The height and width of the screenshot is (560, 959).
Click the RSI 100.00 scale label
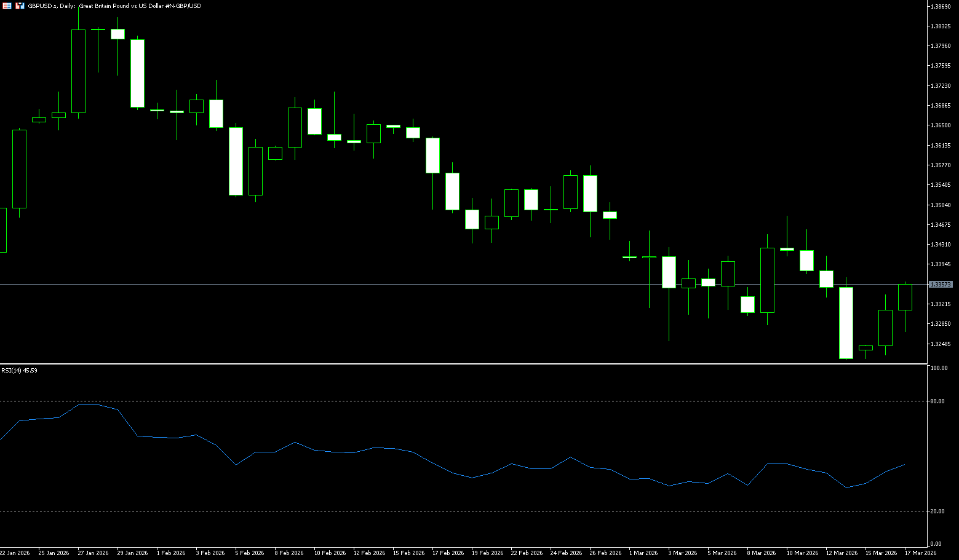[x=939, y=368]
